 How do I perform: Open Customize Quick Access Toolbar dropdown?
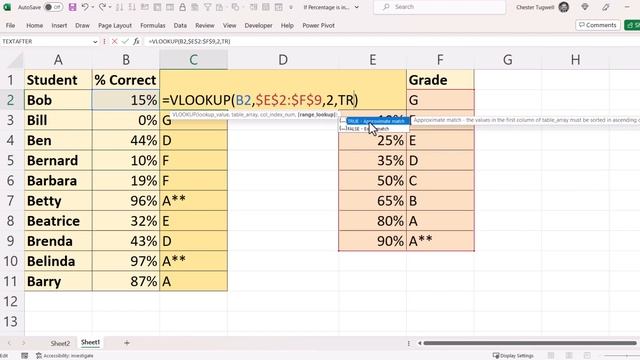pos(291,7)
